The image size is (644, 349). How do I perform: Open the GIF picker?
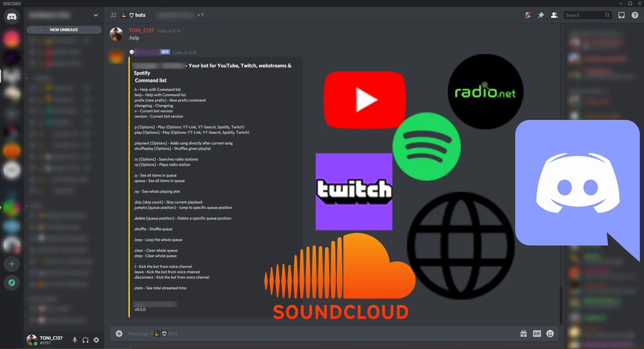tap(537, 334)
